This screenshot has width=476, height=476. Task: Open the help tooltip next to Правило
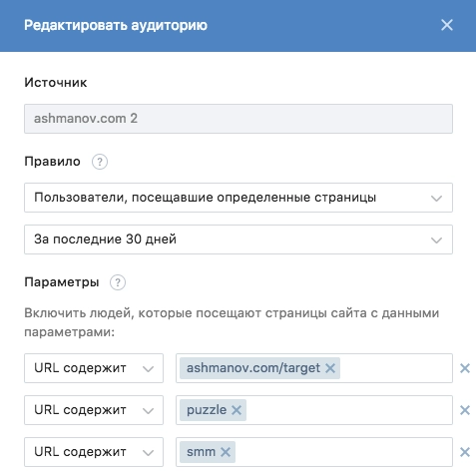click(100, 162)
